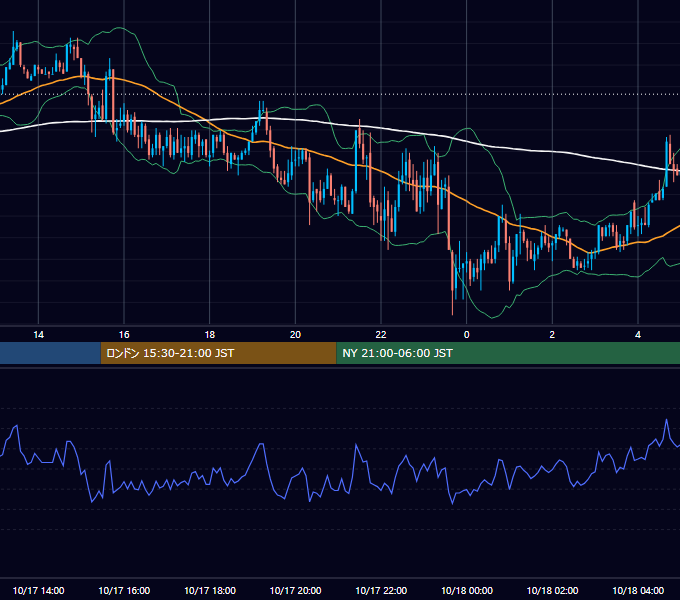Select the ロンドン 15:30-21:00 JST session bar
Image resolution: width=680 pixels, height=600 pixels.
pos(218,353)
